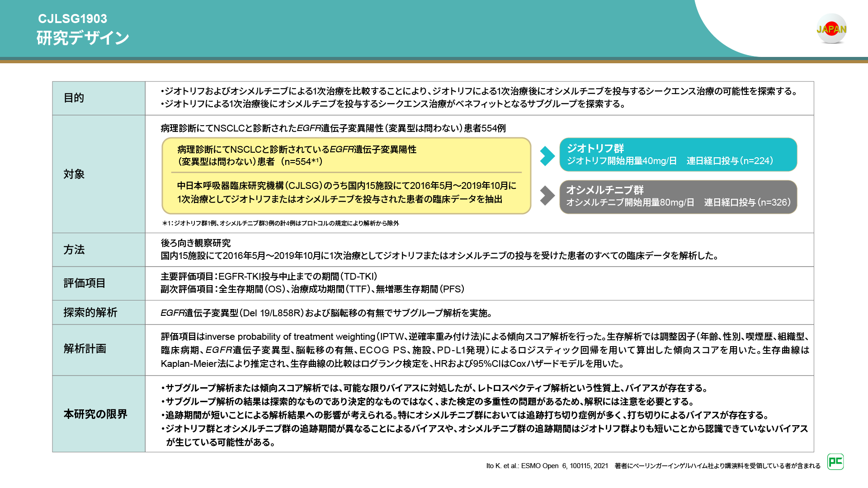
Task: Click the Ito K. et al. ESMO Open citation
Action: coord(547,466)
